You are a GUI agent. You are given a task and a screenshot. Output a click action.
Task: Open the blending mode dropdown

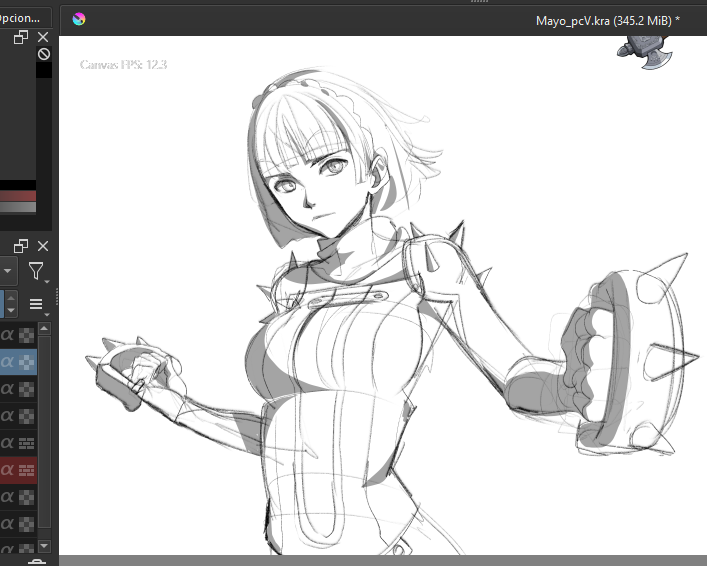click(x=8, y=271)
